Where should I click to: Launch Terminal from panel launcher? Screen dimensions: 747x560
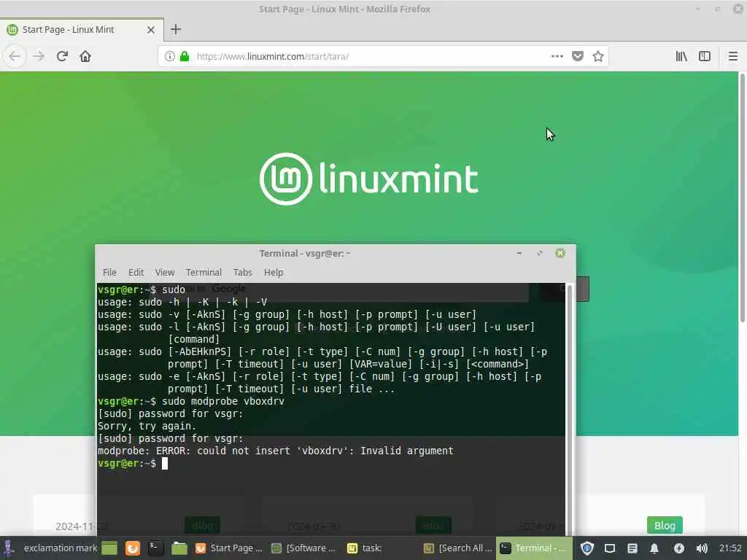point(155,548)
